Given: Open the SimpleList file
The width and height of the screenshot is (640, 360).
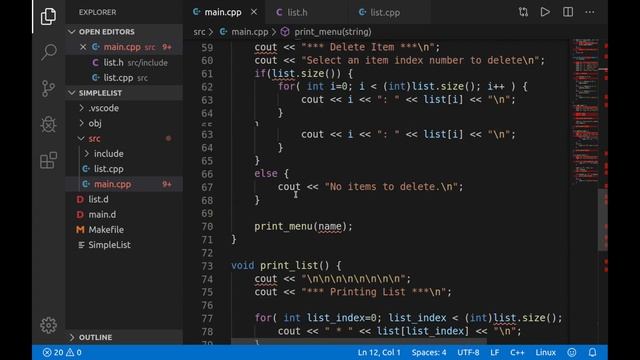Looking at the screenshot, I should (124, 245).
